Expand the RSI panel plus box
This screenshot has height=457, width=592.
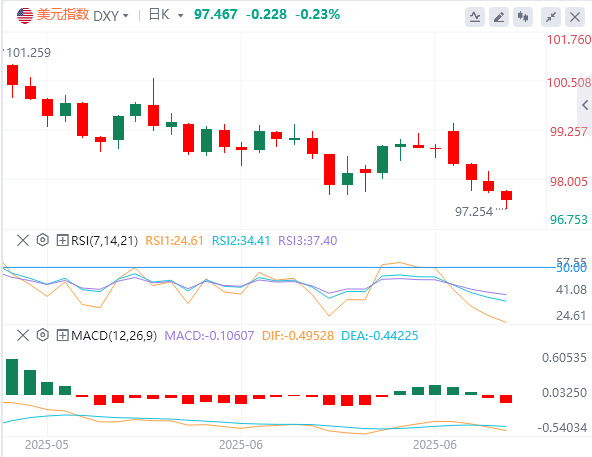coord(62,240)
